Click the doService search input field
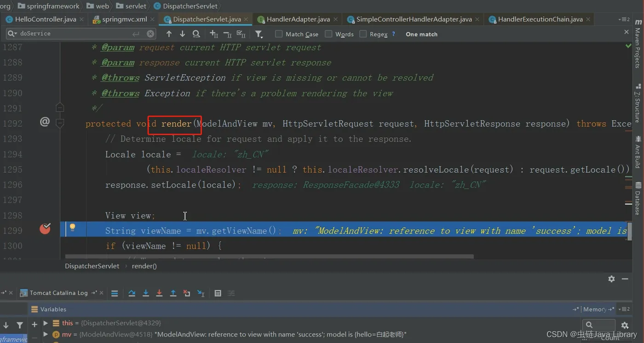The image size is (644, 343). pyautogui.click(x=80, y=34)
